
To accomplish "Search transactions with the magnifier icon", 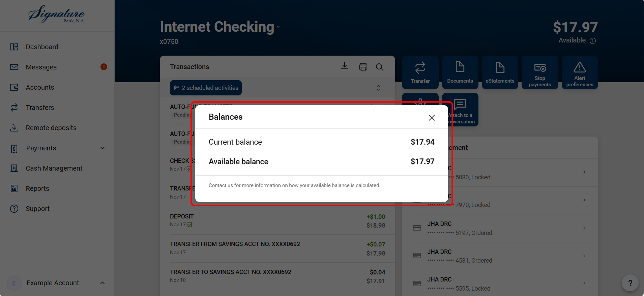I will click(x=380, y=67).
